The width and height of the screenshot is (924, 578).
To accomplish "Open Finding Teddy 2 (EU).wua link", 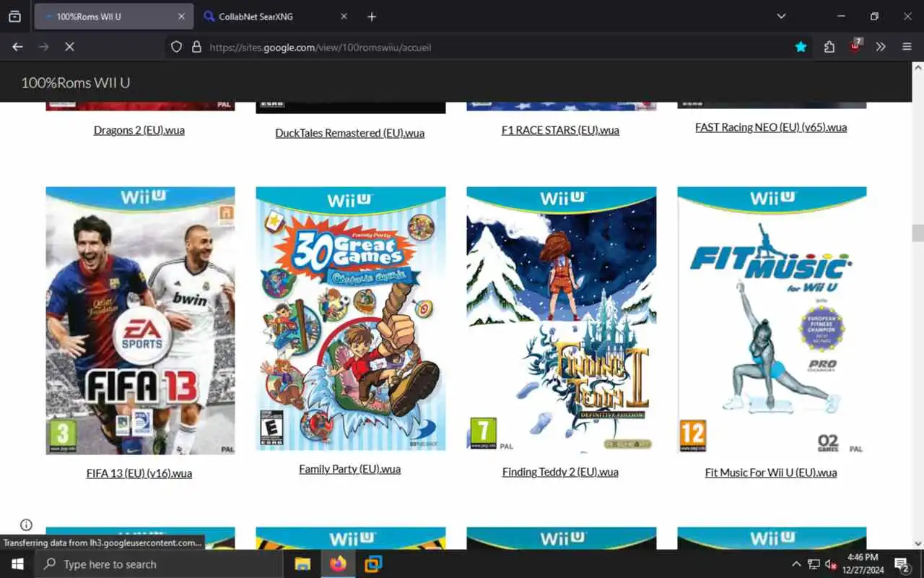I will click(x=560, y=472).
